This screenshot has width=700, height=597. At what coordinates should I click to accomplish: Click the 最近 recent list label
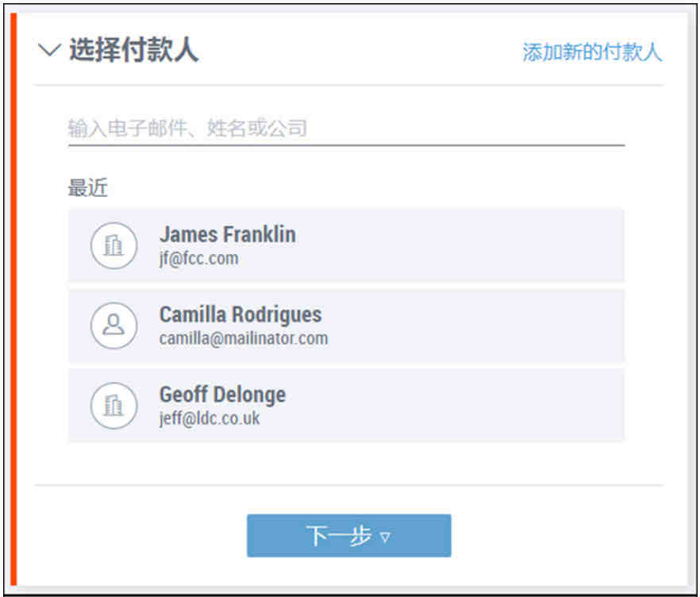[87, 187]
